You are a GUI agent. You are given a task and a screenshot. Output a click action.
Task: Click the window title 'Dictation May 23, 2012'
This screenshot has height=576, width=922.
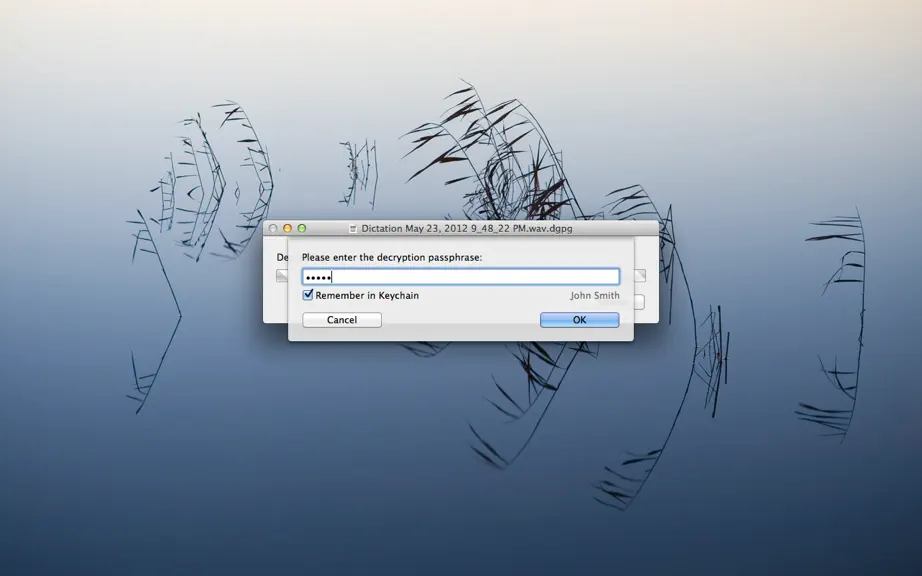[466, 229]
